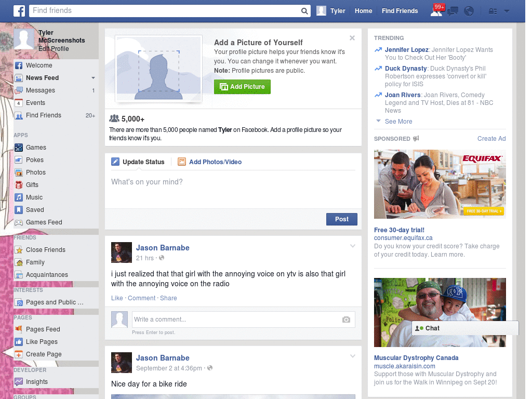532x399 pixels.
Task: Click the Create Ad link
Action: (x=491, y=138)
